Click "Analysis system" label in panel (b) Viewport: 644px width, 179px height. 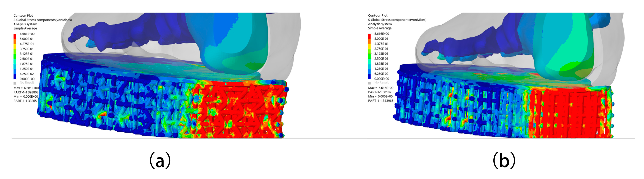tap(380, 24)
